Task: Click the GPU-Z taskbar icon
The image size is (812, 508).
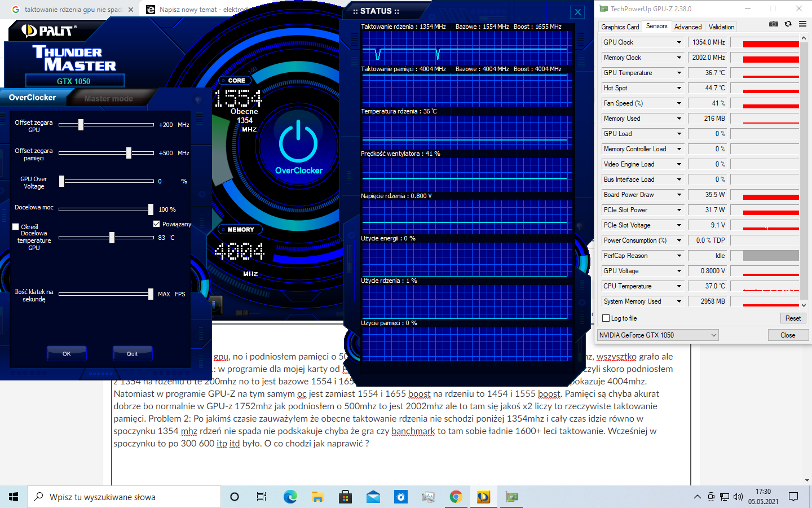Action: pos(511,497)
